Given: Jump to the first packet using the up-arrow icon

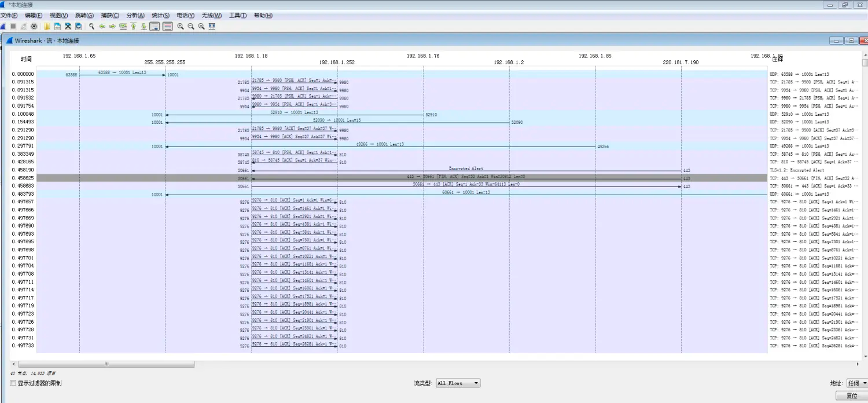Looking at the screenshot, I should 133,26.
